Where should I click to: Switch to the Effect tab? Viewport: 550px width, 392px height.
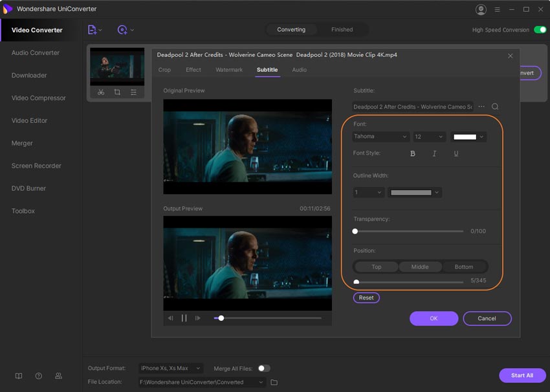coord(193,70)
